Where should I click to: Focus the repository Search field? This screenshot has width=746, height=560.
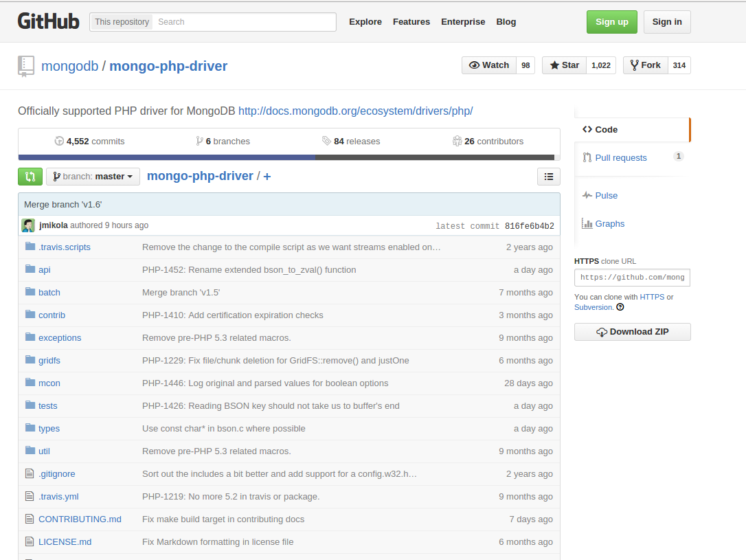point(245,22)
